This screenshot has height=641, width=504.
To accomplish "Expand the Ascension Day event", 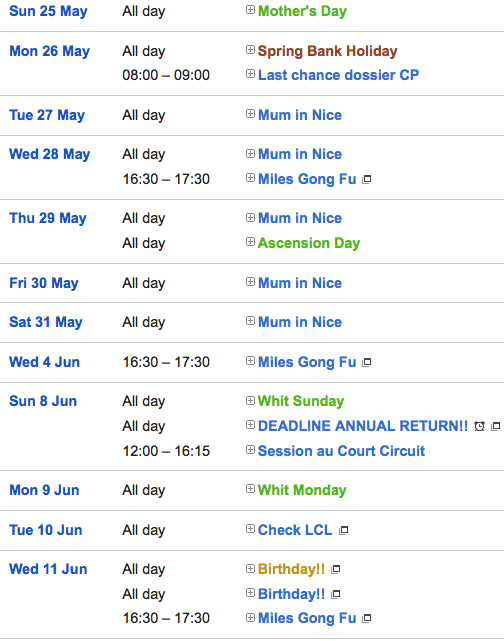I will (x=250, y=242).
